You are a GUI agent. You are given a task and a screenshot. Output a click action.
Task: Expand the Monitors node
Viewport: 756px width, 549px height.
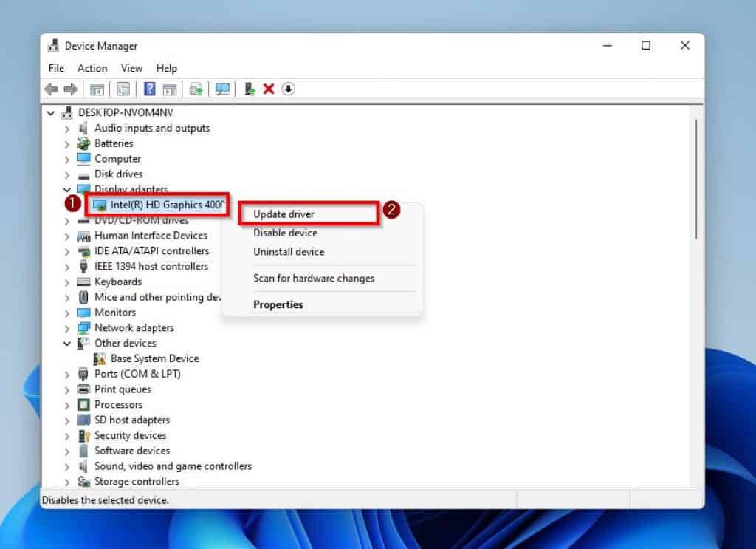pos(67,313)
